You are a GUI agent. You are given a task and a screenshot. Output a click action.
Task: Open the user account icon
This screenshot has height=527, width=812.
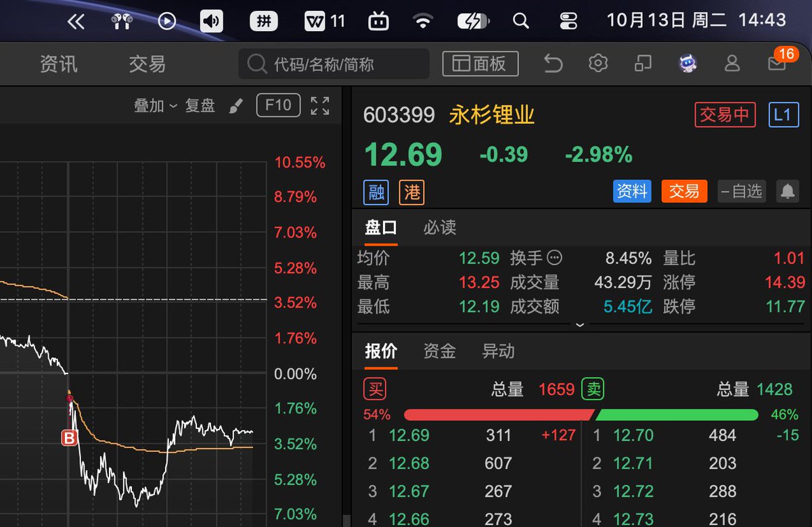[732, 64]
